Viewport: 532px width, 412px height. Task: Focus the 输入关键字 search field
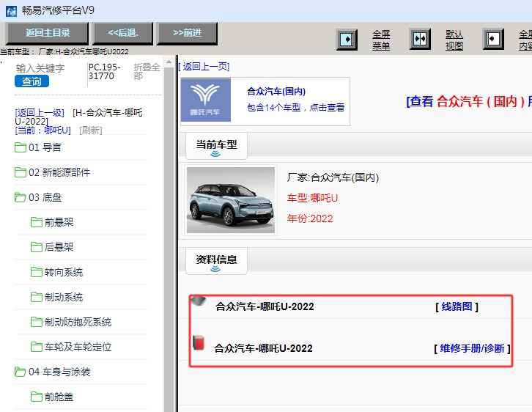[40, 68]
